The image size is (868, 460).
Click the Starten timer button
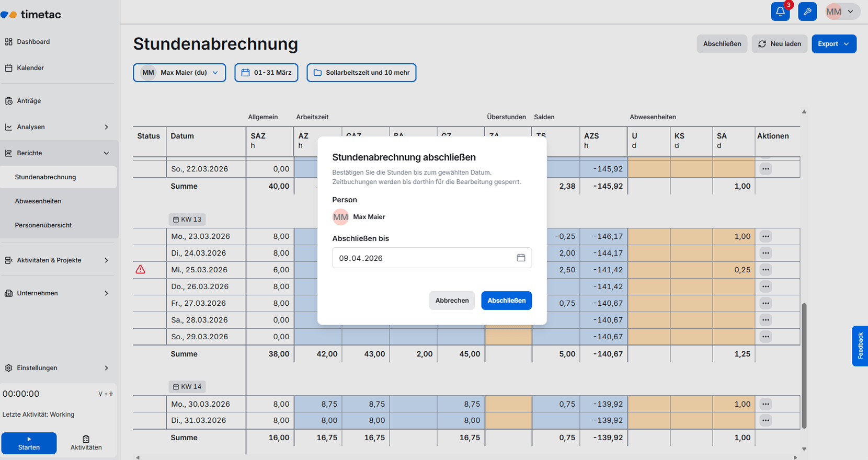(x=29, y=443)
